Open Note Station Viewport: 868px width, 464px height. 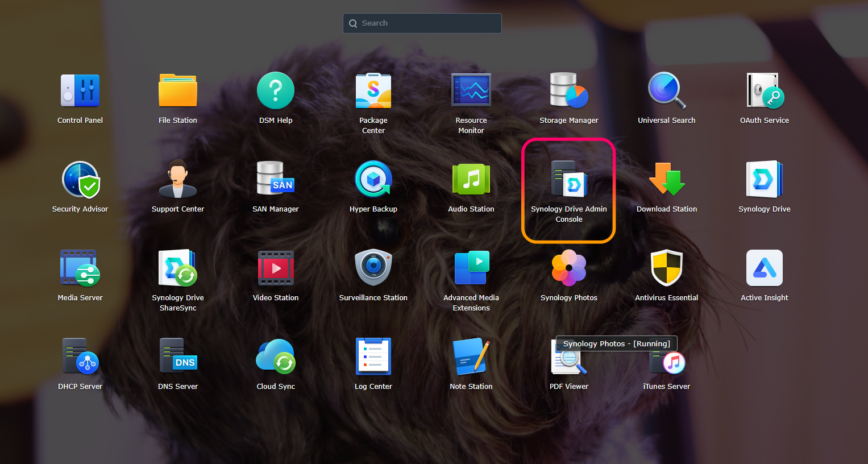(x=471, y=357)
